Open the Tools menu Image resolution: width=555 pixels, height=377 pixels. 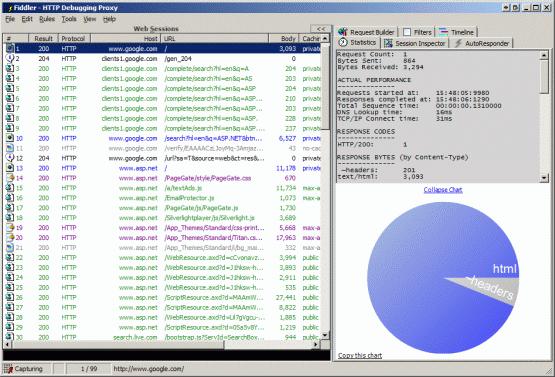pos(69,19)
